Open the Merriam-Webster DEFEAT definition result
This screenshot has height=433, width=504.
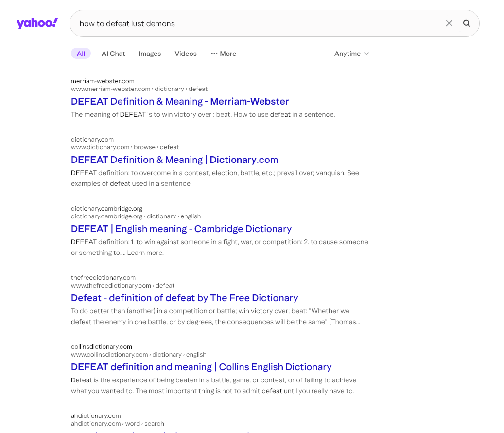tap(180, 101)
